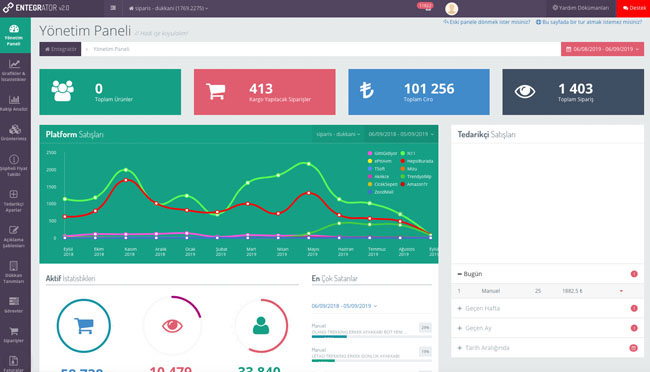Toggle the Trendyol series in legend
Screen dimensions: 650x372
[x=416, y=177]
